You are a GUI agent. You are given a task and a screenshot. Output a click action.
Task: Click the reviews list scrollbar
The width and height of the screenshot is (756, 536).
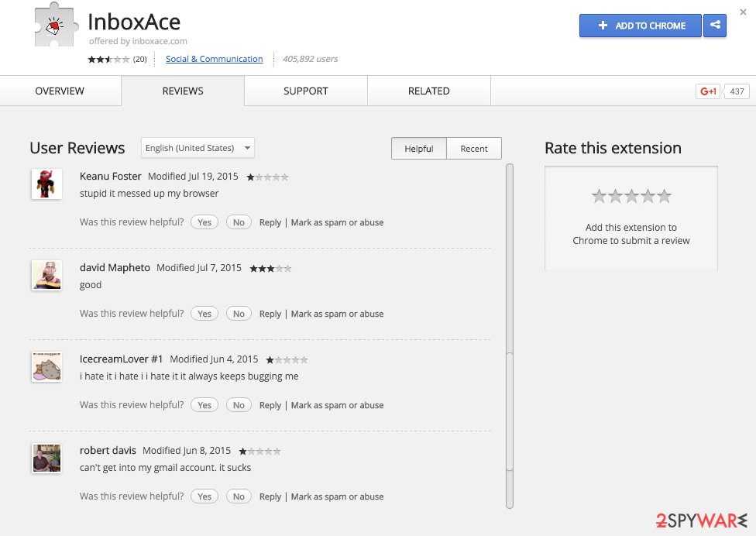click(510, 336)
